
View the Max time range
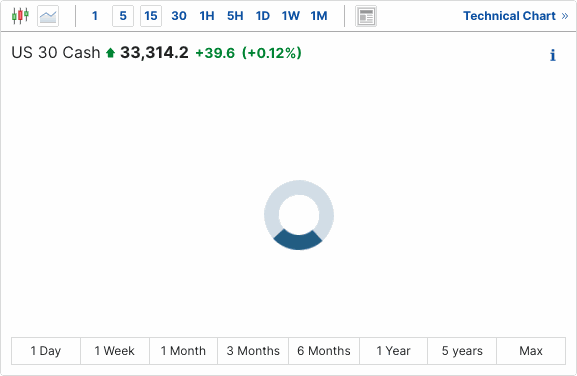(531, 351)
